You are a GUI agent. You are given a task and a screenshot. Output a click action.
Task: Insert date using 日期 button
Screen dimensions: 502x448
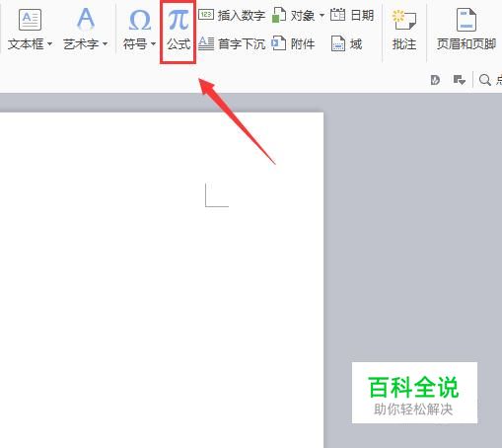(352, 15)
